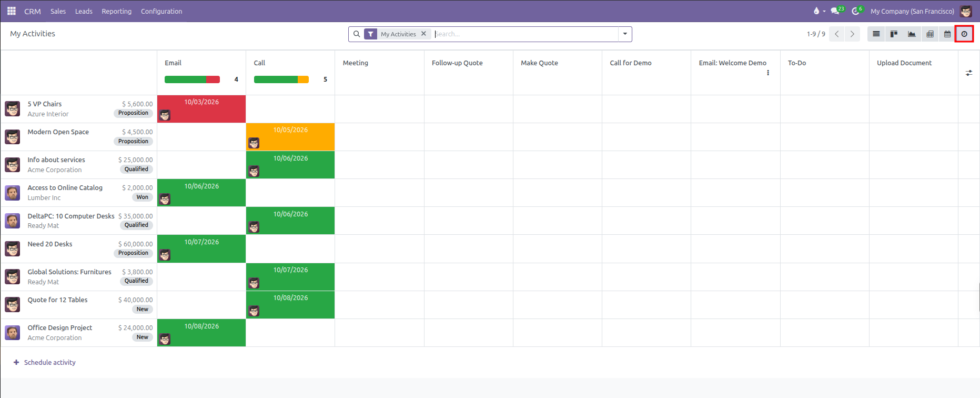Switch to calendar view
Image resolution: width=980 pixels, height=398 pixels.
(x=947, y=34)
